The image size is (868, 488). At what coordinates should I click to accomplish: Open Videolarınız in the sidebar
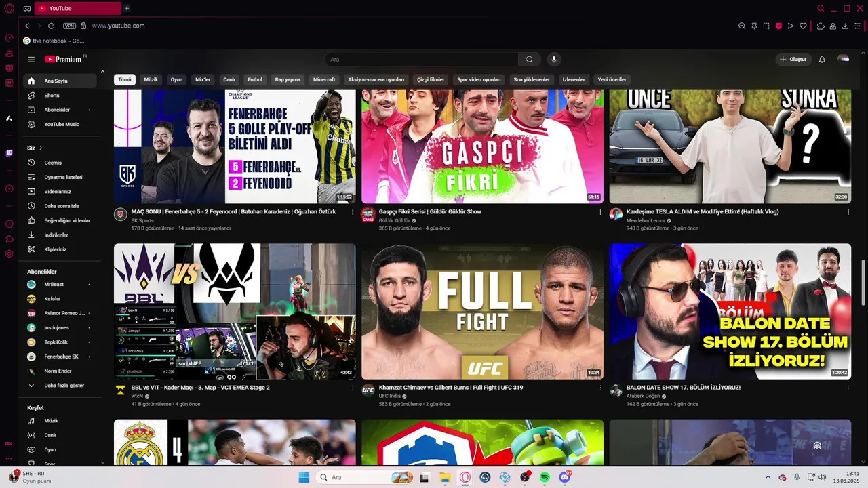(60, 192)
